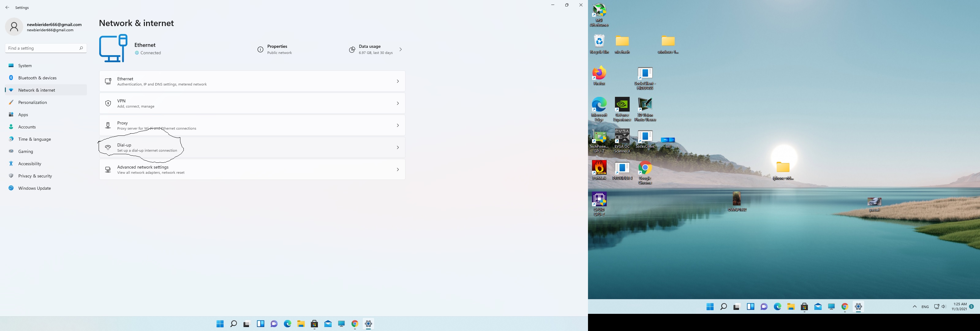The image size is (980, 331).
Task: View Data usage details
Action: pos(375,50)
